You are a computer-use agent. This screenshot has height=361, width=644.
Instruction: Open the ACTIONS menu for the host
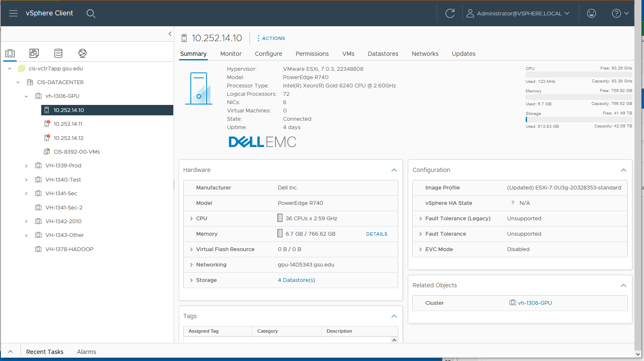pos(271,38)
